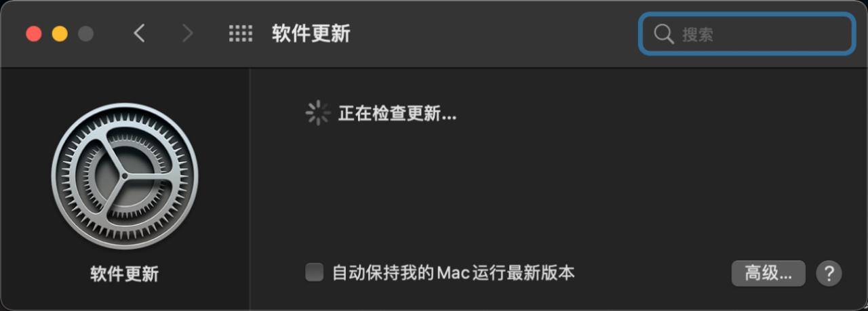Click the greyed-out zoom window button
The width and height of the screenshot is (868, 311).
pos(85,33)
